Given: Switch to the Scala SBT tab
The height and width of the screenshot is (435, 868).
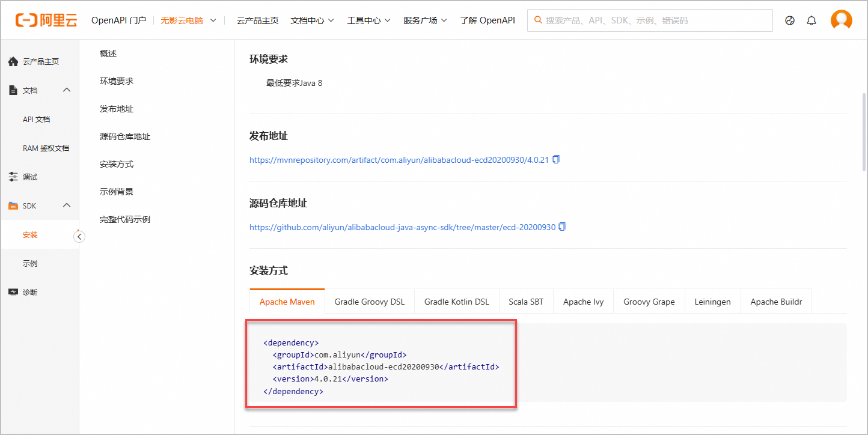Looking at the screenshot, I should pos(526,301).
